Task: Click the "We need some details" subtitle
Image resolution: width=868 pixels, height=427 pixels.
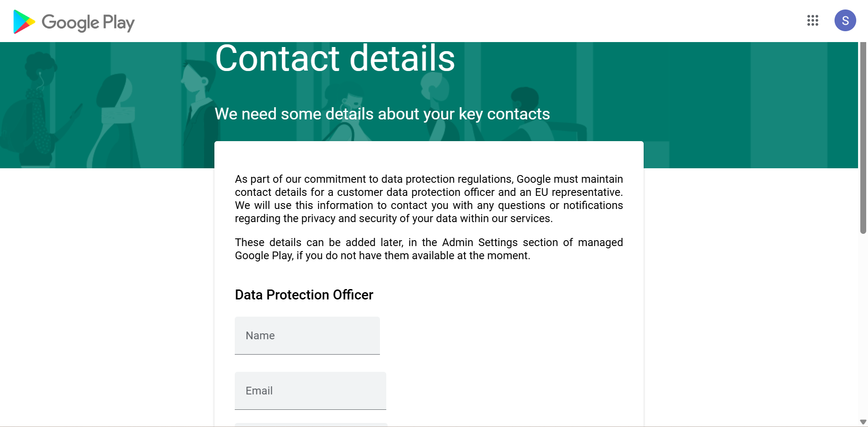Action: point(382,114)
